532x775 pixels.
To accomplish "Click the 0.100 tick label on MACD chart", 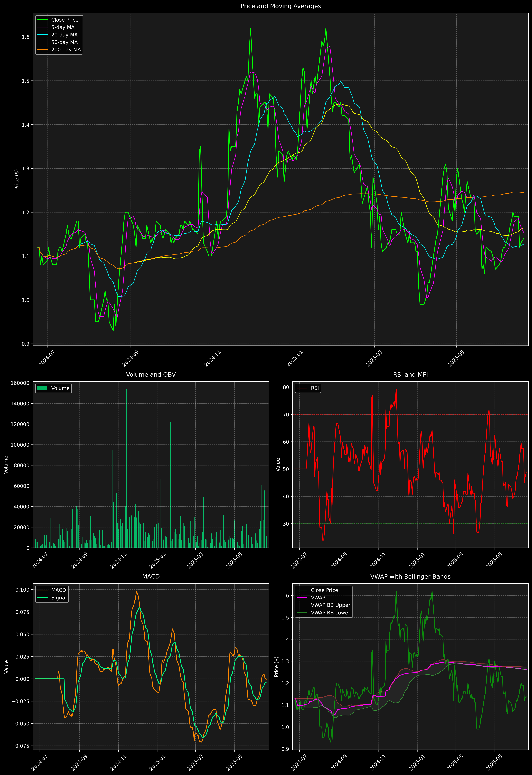I will (23, 590).
